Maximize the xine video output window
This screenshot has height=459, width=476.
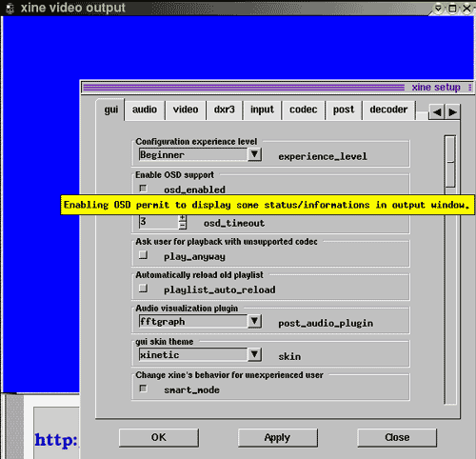452,9
